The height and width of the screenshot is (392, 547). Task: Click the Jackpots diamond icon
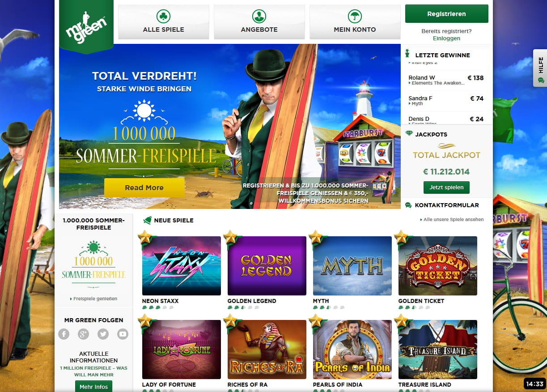coord(409,133)
